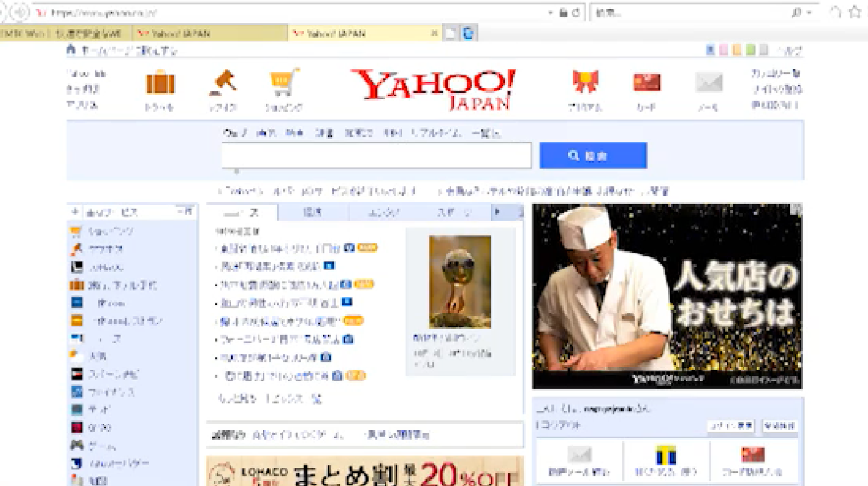Open the red Card icon in the header

tap(647, 82)
